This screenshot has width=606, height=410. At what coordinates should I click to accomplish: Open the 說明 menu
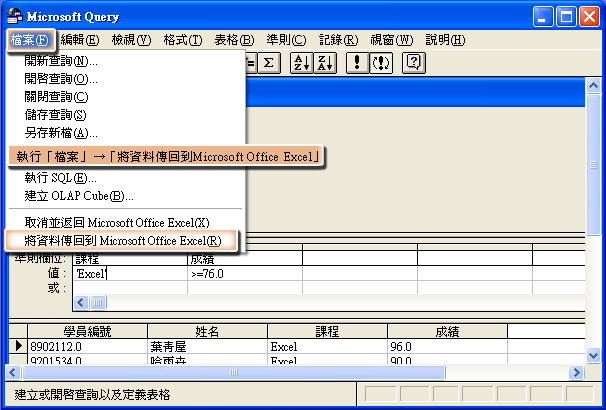click(444, 40)
